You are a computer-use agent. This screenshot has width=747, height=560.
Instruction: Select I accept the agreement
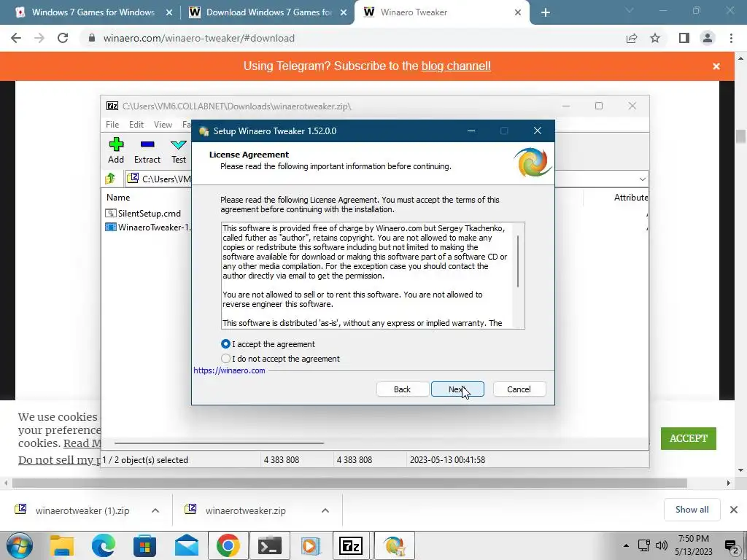(268, 344)
